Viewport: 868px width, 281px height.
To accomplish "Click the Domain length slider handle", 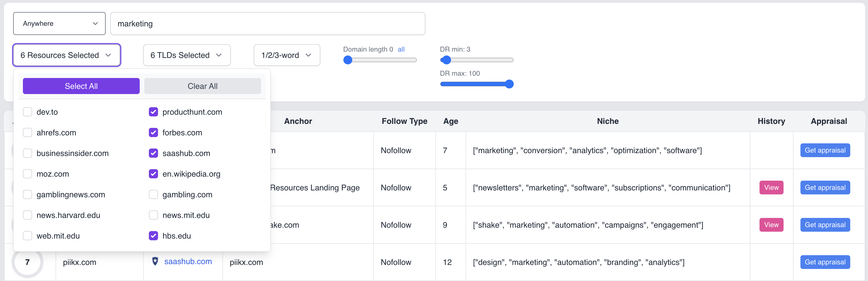I will pyautogui.click(x=348, y=60).
